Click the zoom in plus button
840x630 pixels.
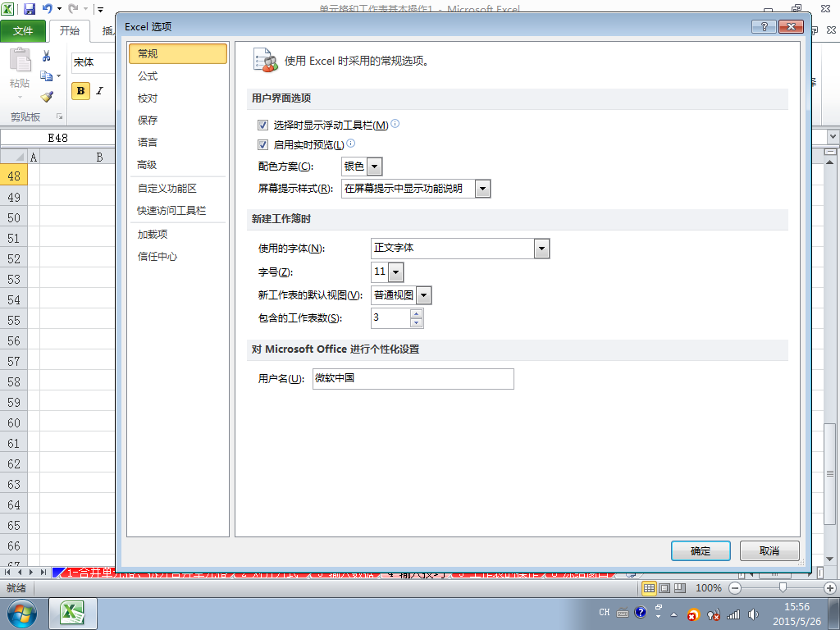[x=830, y=588]
